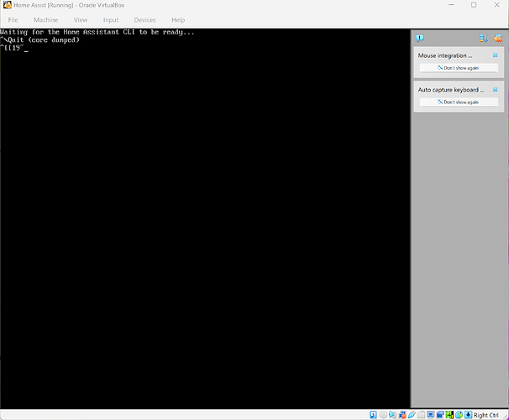Expand the Auto capture keyboard notification title

451,90
